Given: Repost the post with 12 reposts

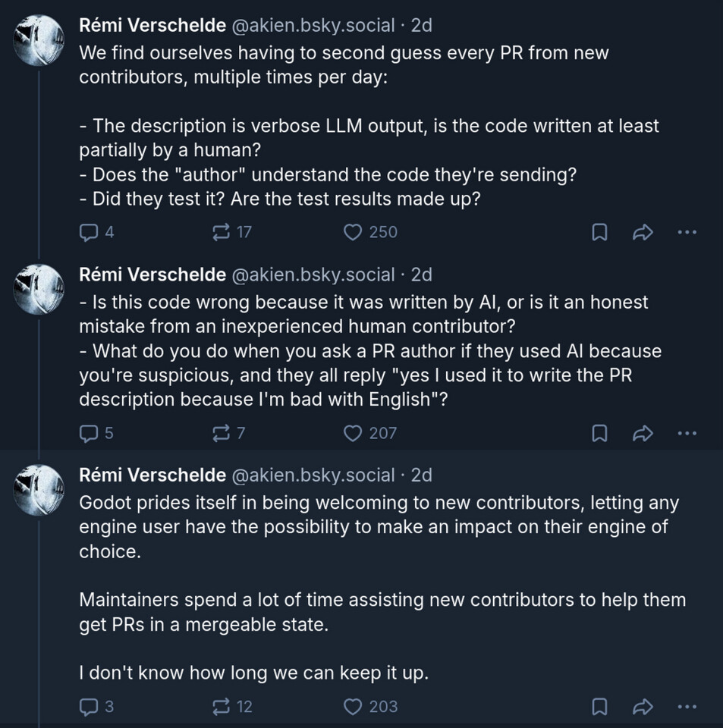Looking at the screenshot, I should 222,707.
